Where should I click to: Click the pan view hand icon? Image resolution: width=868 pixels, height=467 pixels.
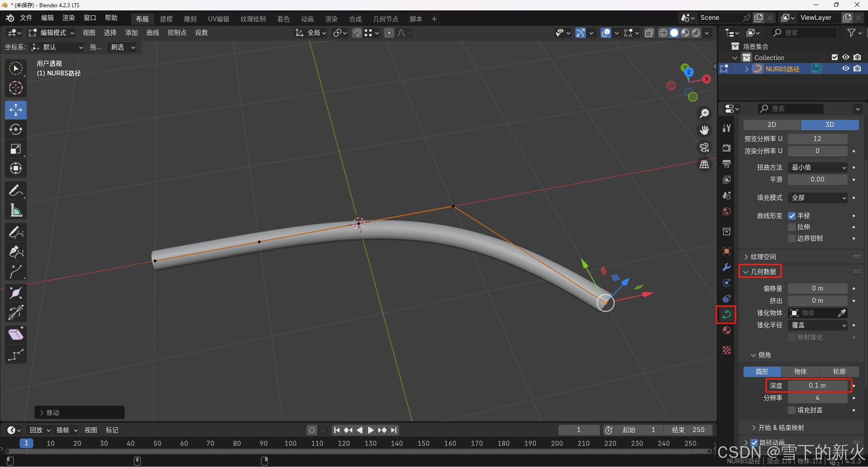tap(704, 130)
